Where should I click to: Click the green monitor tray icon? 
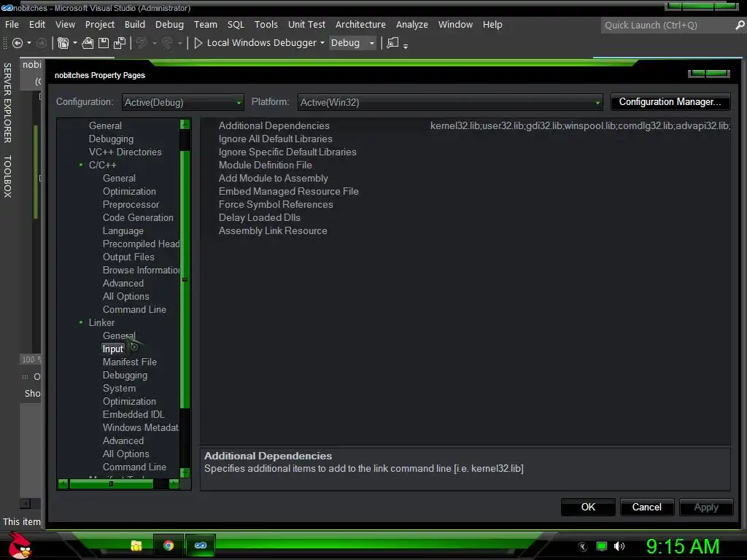[602, 546]
